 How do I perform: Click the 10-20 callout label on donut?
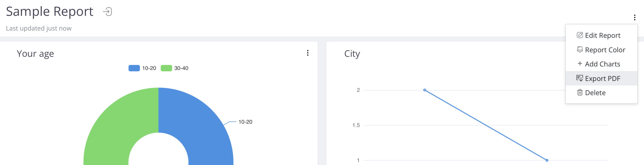[x=245, y=122]
